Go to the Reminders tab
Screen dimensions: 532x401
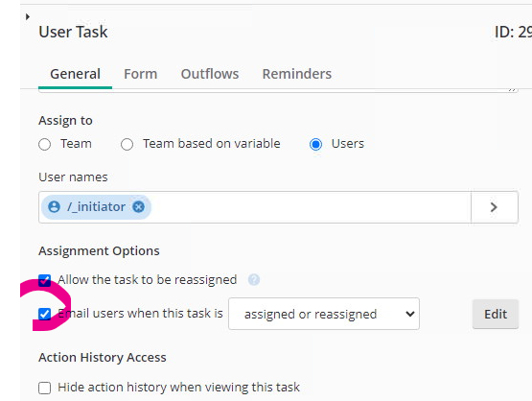[x=297, y=74]
